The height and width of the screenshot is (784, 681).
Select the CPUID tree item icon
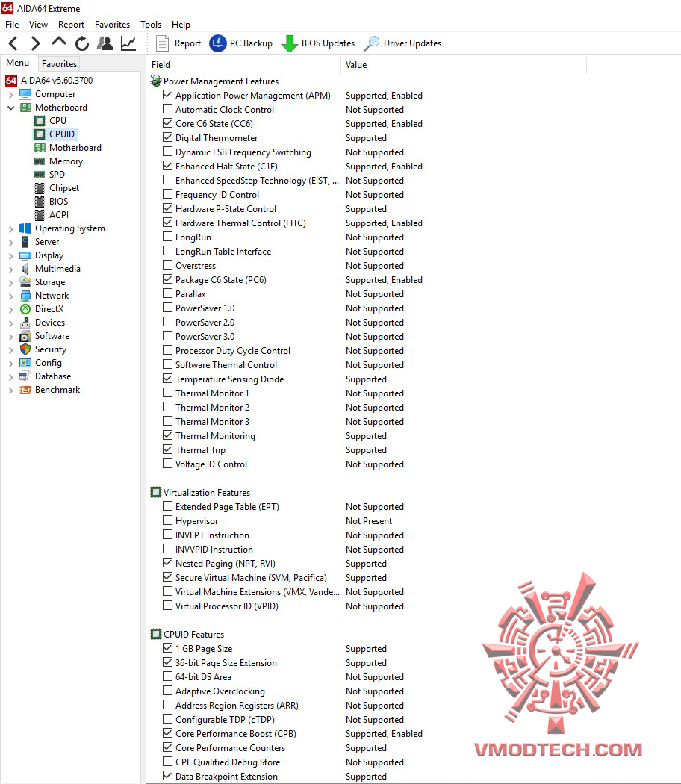coord(40,134)
